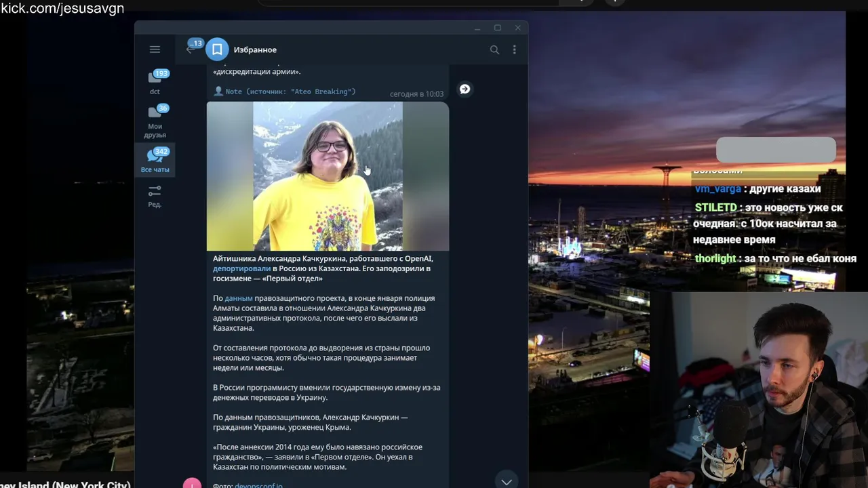Search within the Избранное chat
The image size is (868, 488).
pyautogui.click(x=494, y=49)
